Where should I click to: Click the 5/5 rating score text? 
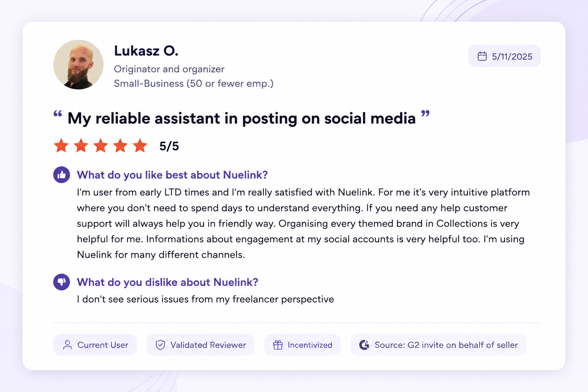coord(169,146)
